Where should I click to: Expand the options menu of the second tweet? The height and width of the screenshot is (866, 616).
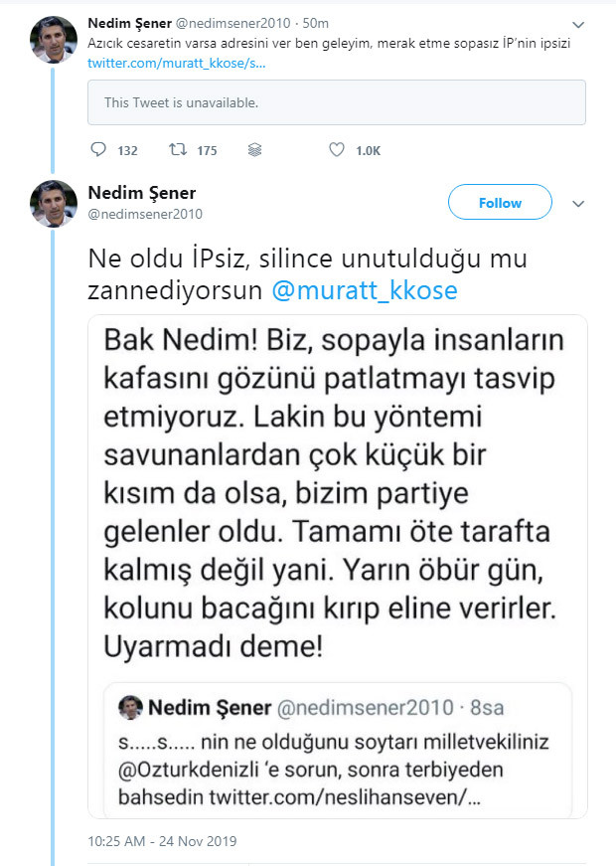click(x=578, y=203)
